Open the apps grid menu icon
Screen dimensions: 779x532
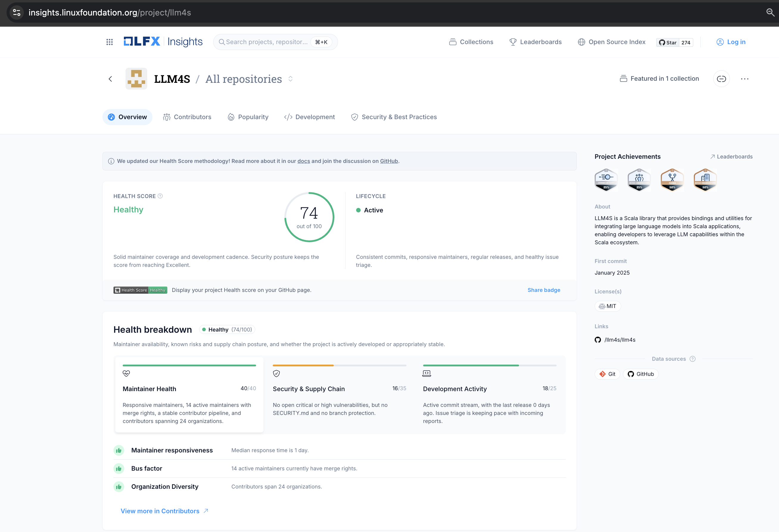tap(109, 42)
